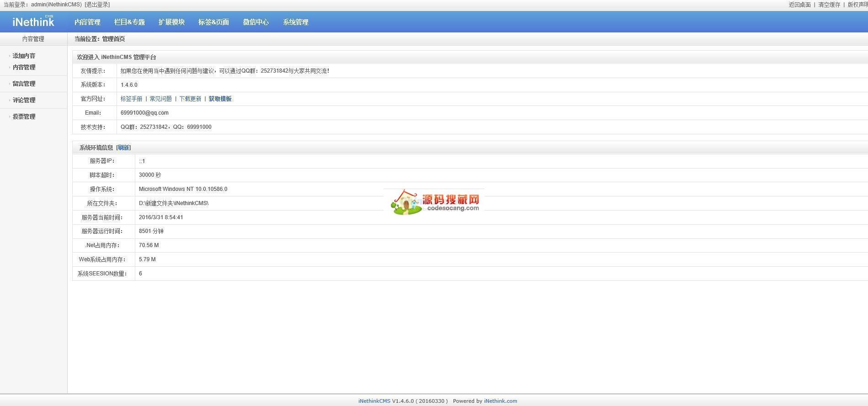868x406 pixels.
Task: Click the Microsoft Windows NT 10.0.10586.0 value
Action: (183, 189)
